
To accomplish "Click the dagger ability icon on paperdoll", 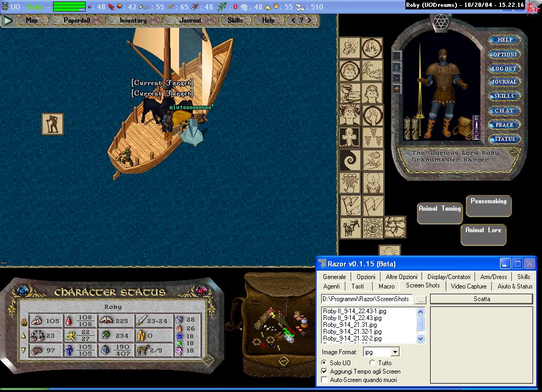I will 476,127.
